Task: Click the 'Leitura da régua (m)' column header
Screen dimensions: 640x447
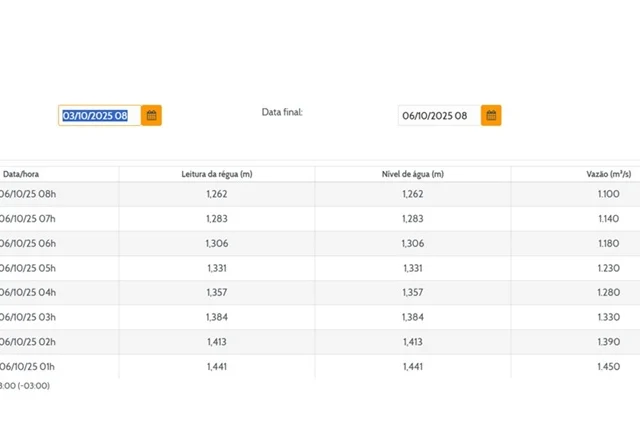Action: point(217,174)
